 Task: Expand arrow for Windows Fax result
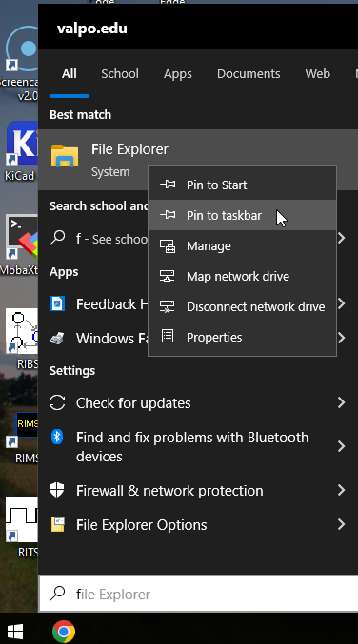coord(341,338)
